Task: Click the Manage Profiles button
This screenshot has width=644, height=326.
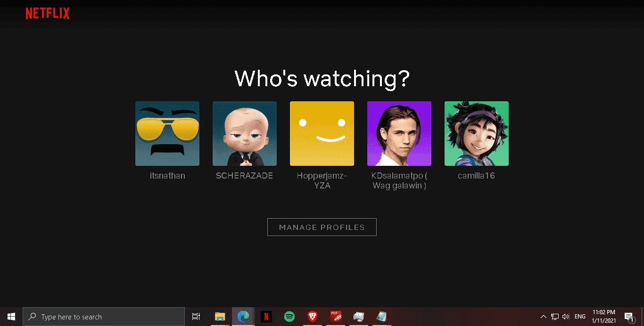Action: tap(322, 227)
